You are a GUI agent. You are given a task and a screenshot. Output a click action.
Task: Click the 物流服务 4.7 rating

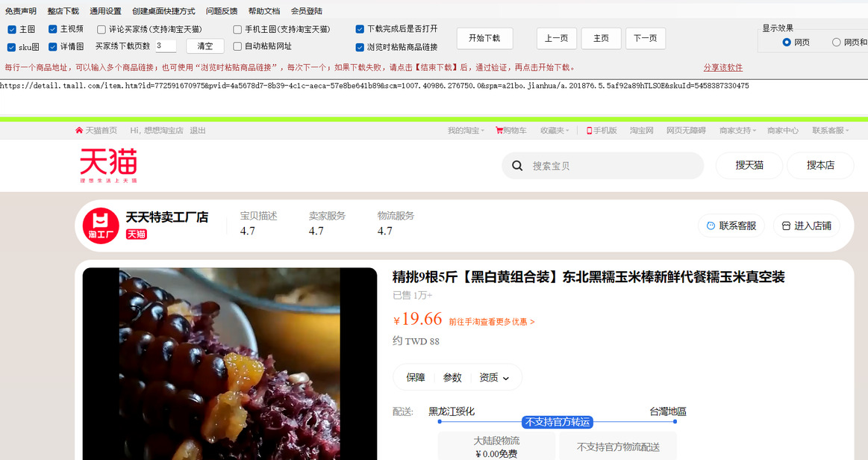(x=396, y=223)
